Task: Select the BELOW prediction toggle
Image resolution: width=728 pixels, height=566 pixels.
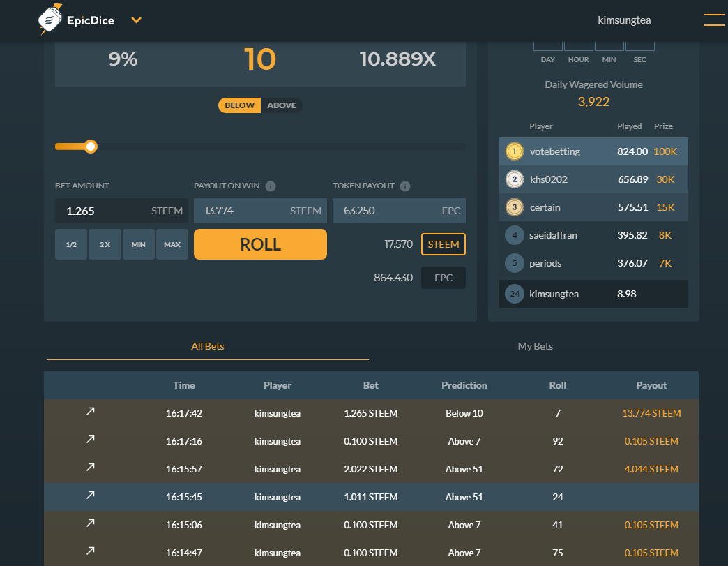Action: [x=240, y=105]
